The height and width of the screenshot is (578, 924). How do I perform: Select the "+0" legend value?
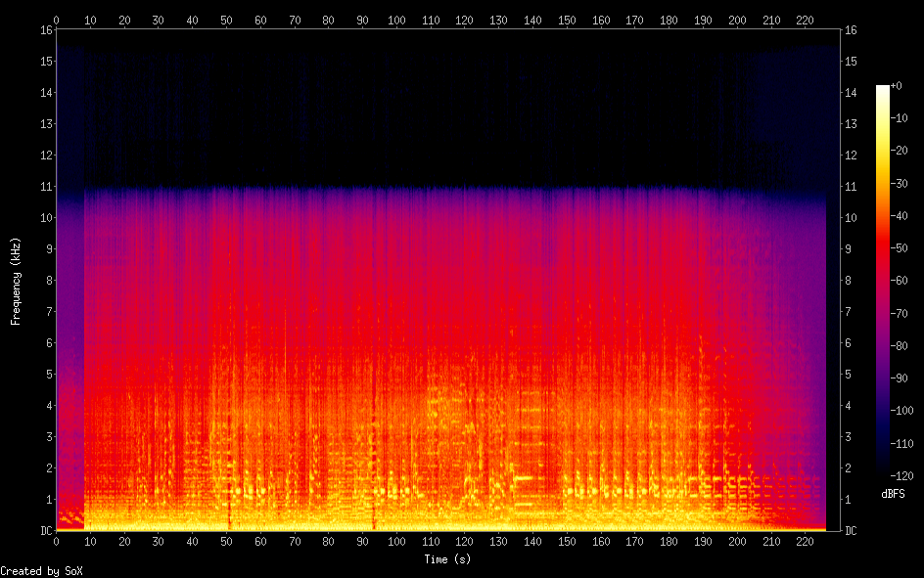(897, 86)
